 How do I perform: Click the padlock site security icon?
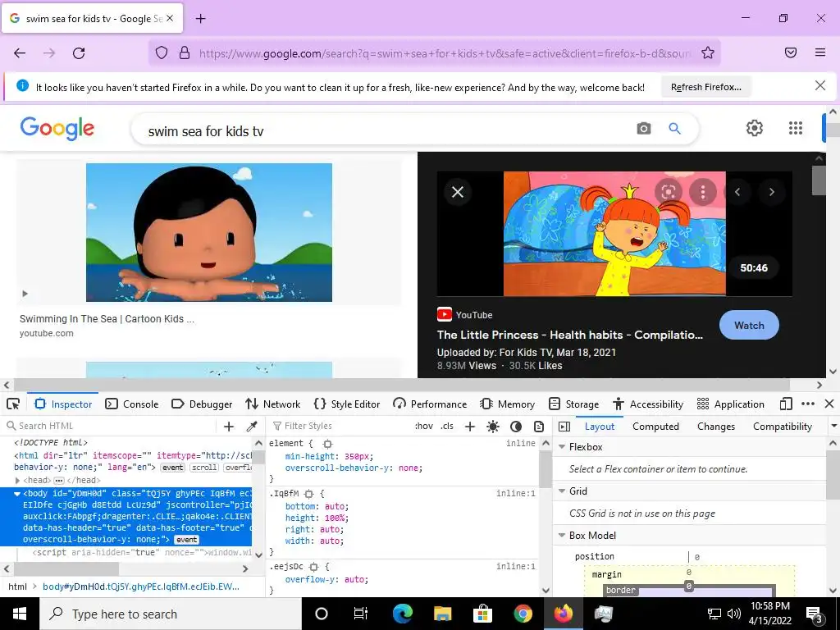[185, 52]
